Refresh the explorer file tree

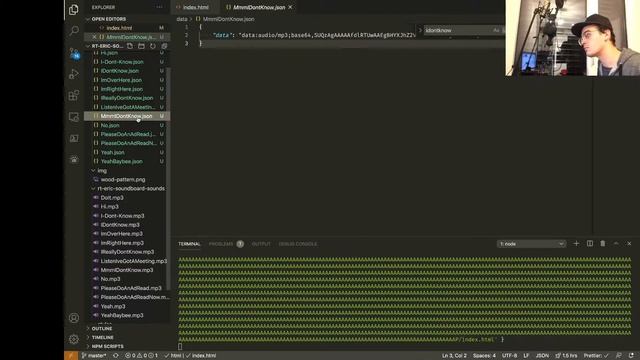[x=153, y=46]
